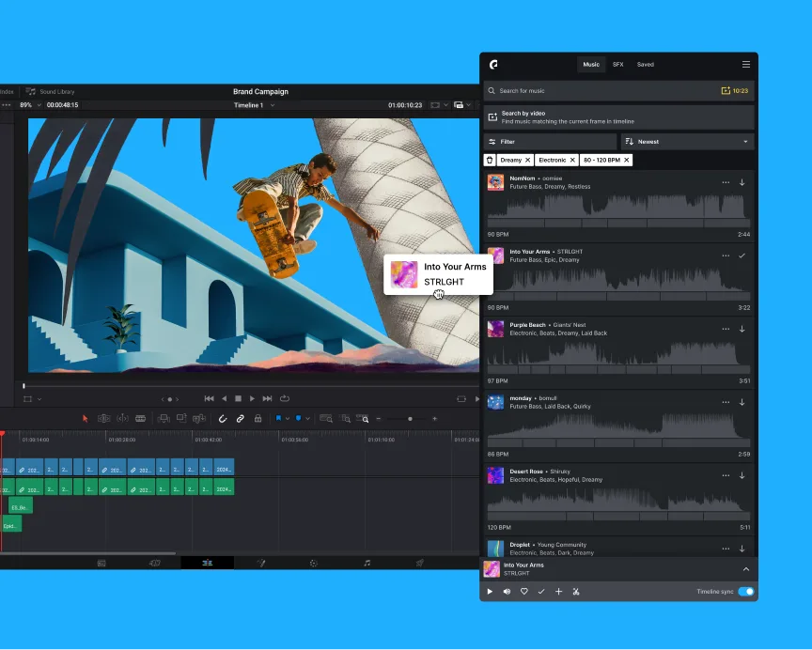Switch to the Saved tab
Screen dimensions: 812x650
pyautogui.click(x=646, y=64)
